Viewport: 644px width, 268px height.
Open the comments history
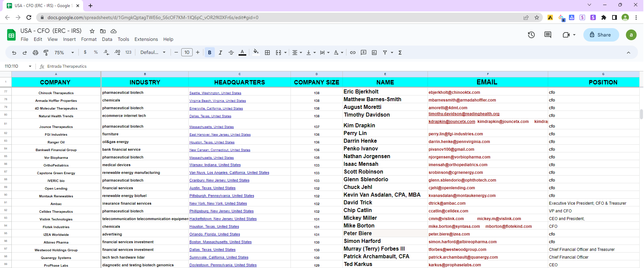548,35
